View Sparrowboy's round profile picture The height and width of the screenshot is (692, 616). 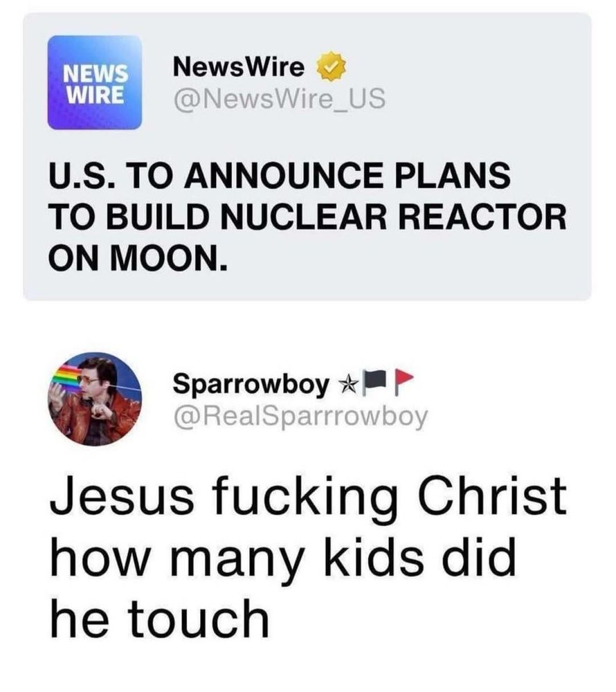tap(95, 399)
